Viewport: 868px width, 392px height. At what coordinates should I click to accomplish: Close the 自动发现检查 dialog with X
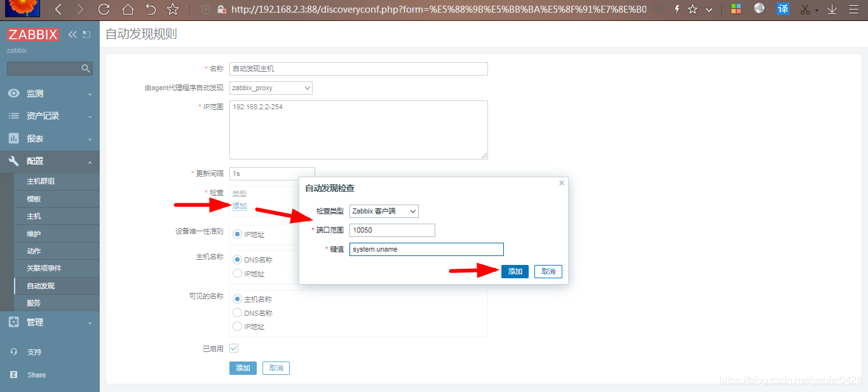coord(561,183)
